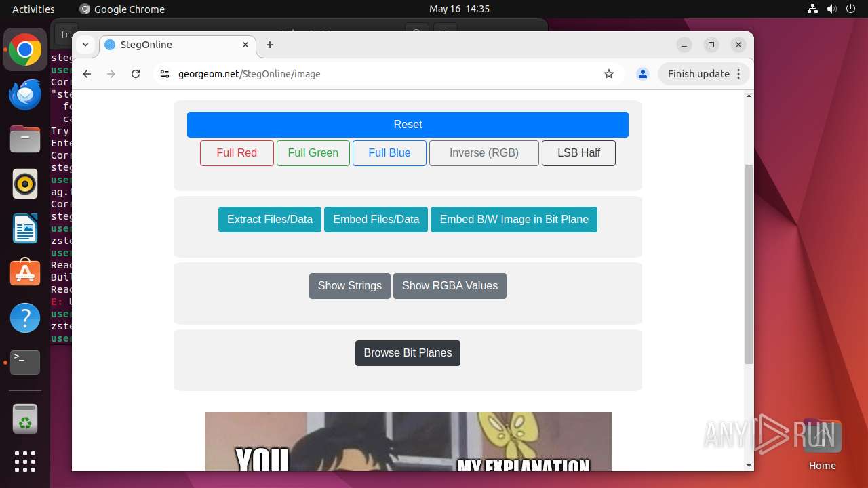Open the Files manager from the dock
The height and width of the screenshot is (488, 868).
pyautogui.click(x=25, y=139)
